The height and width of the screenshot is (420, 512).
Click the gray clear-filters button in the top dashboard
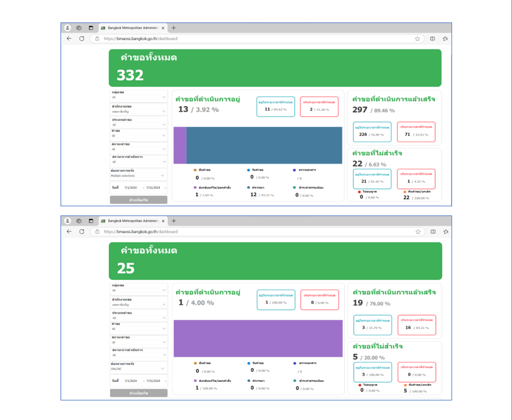pyautogui.click(x=138, y=200)
